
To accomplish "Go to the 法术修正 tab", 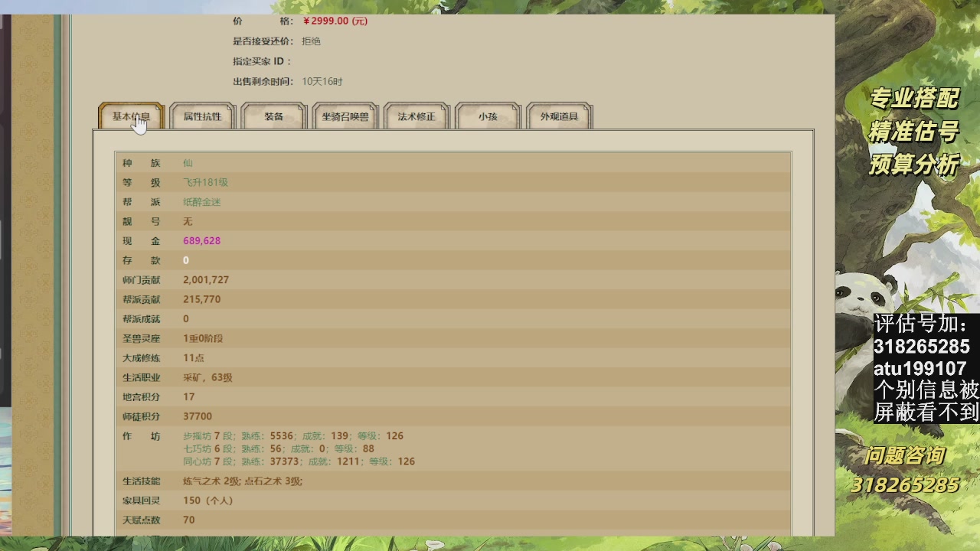I will pos(416,116).
